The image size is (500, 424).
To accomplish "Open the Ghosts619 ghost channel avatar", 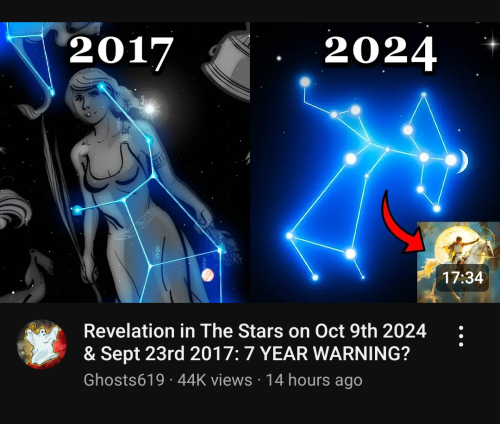I will pos(42,344).
